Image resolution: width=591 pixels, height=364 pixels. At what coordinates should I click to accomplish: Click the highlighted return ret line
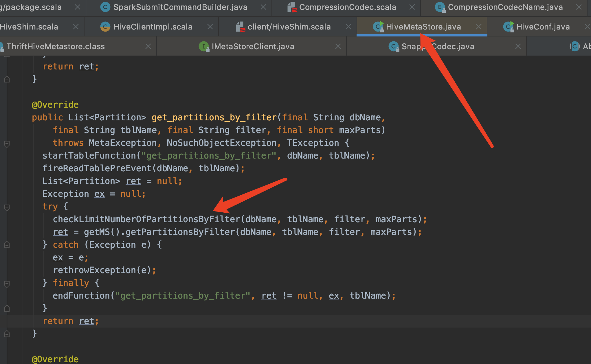pos(71,321)
